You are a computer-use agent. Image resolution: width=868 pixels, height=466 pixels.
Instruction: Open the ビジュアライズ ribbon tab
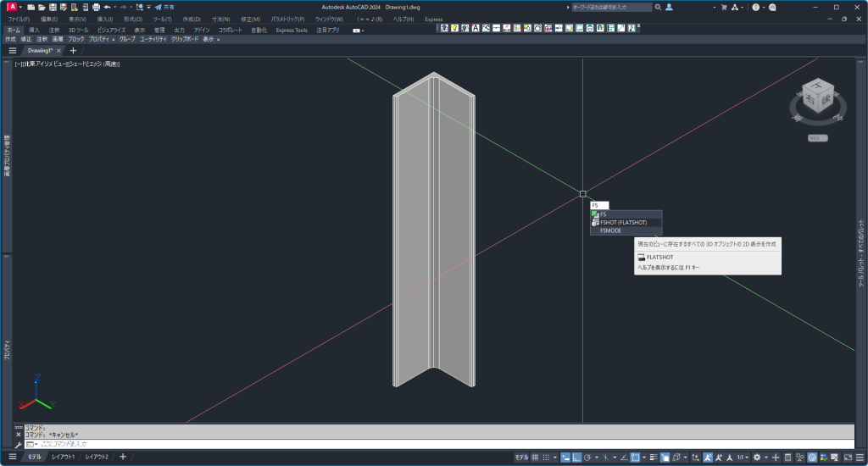(111, 30)
